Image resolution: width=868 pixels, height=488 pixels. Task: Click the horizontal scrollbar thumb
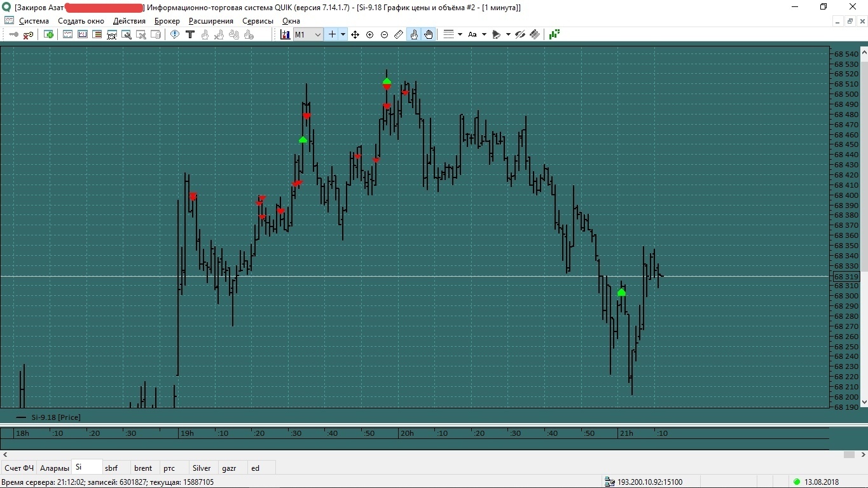click(850, 454)
